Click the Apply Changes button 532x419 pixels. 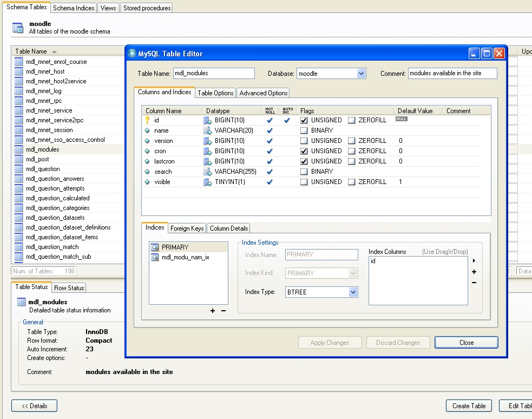coord(330,342)
